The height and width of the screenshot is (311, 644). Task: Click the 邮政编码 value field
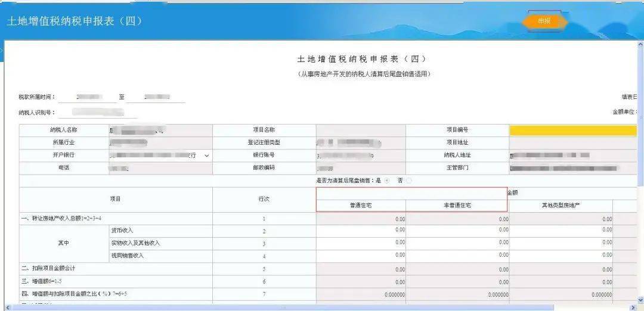361,168
